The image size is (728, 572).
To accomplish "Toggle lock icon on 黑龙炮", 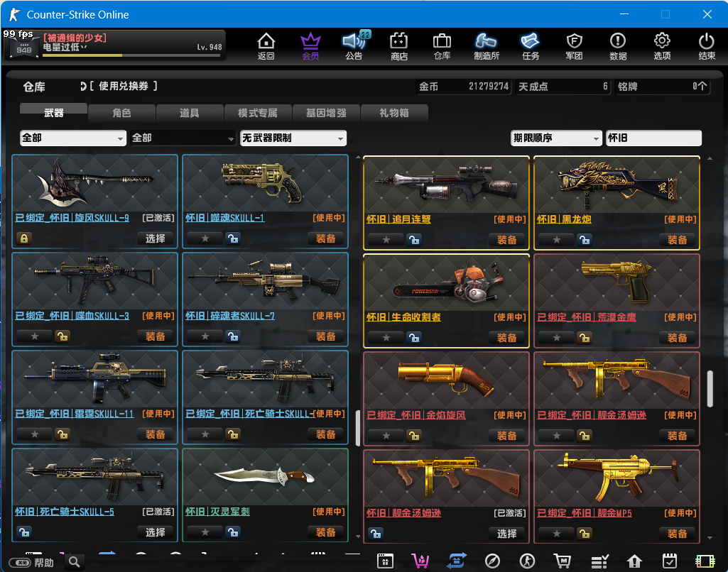I will point(585,240).
